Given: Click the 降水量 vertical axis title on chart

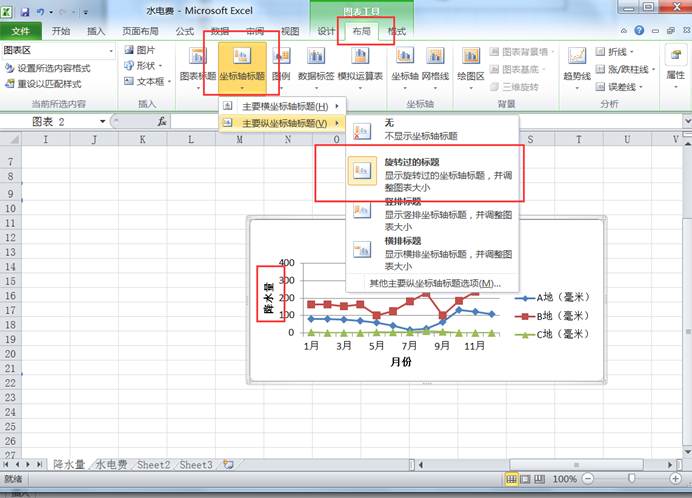Looking at the screenshot, I should pos(268,296).
